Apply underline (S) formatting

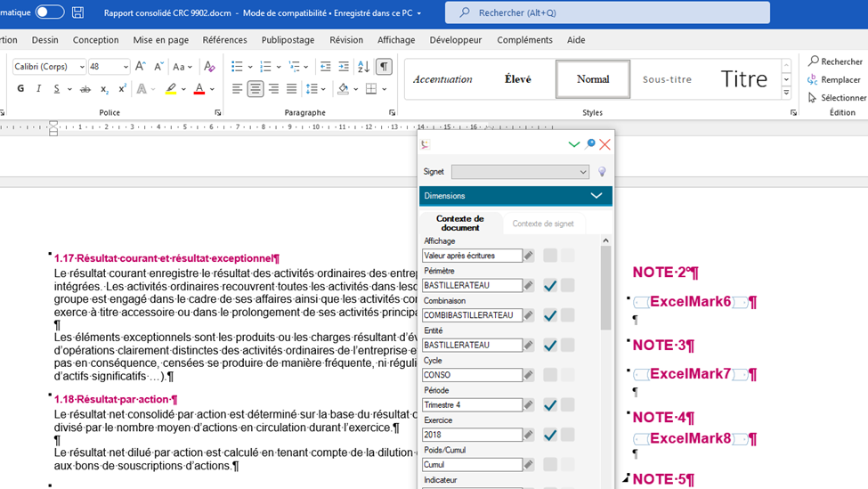click(56, 88)
